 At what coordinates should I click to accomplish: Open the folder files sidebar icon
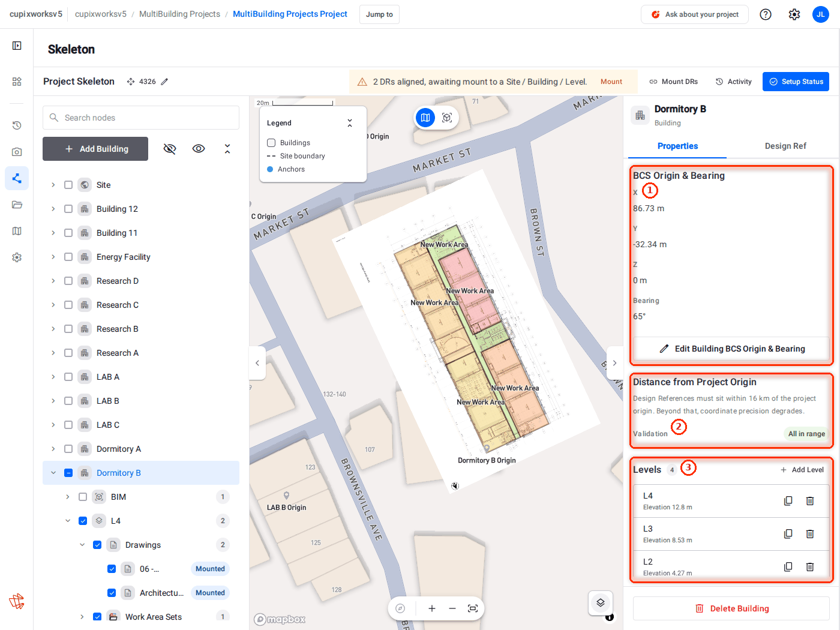17,205
